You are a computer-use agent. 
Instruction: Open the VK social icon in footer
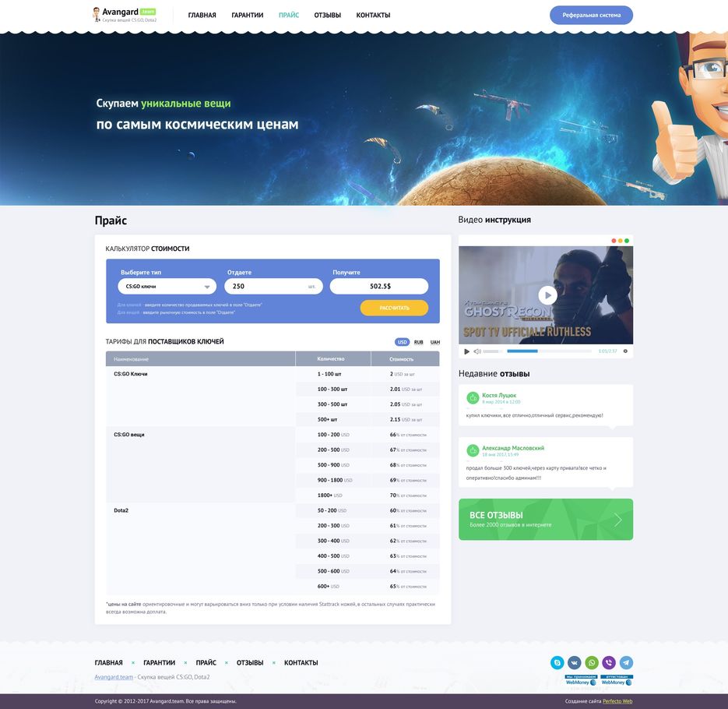pyautogui.click(x=575, y=662)
